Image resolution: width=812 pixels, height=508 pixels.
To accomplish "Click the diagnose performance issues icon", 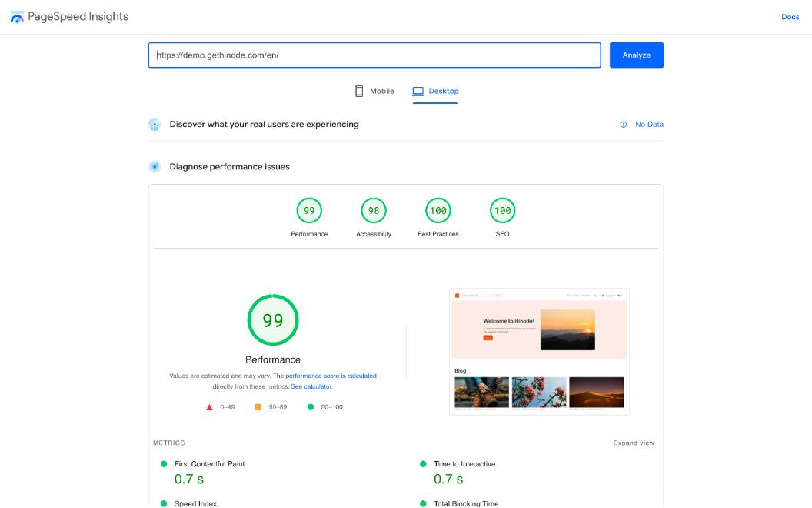I will pos(155,167).
